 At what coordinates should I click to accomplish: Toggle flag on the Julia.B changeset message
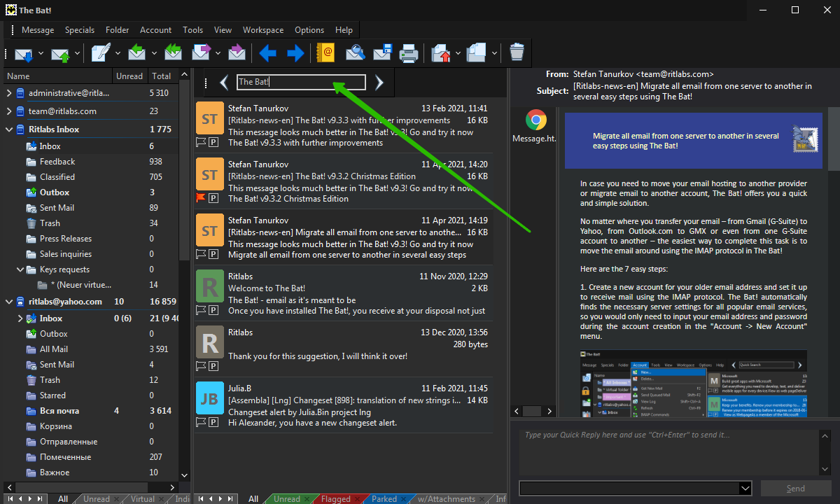point(201,422)
